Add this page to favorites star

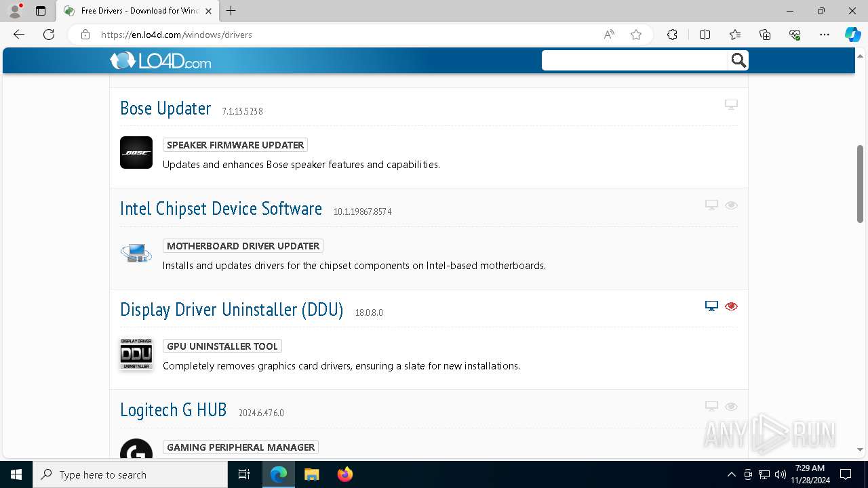click(x=636, y=35)
